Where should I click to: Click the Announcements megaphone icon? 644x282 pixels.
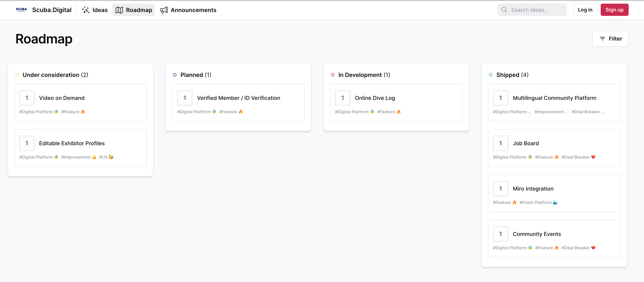coord(164,10)
